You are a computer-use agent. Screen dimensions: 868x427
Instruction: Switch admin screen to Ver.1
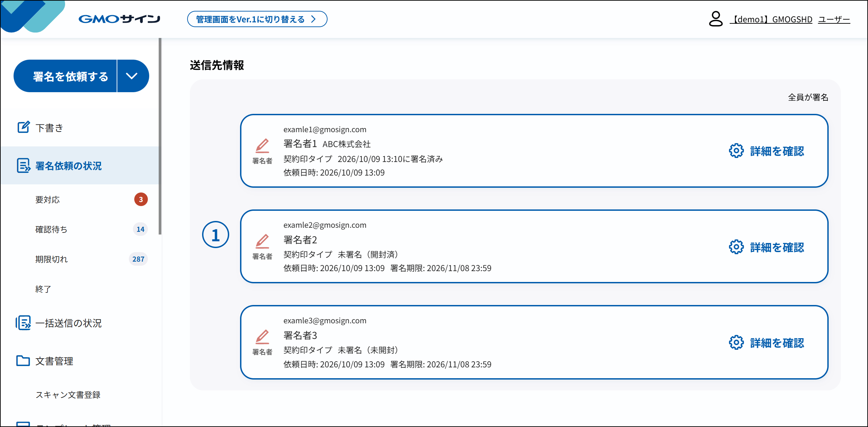click(x=257, y=19)
